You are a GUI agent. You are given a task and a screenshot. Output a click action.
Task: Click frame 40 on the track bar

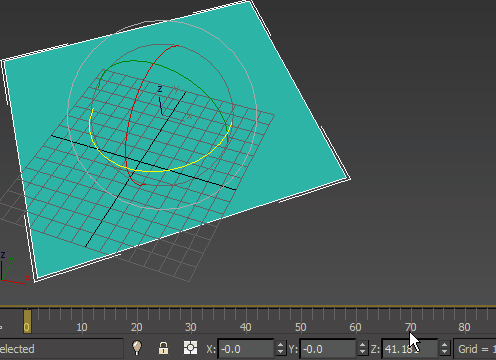(246, 327)
